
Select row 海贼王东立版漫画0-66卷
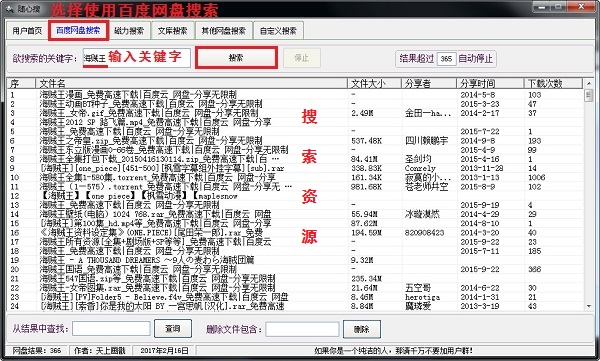pos(295,150)
